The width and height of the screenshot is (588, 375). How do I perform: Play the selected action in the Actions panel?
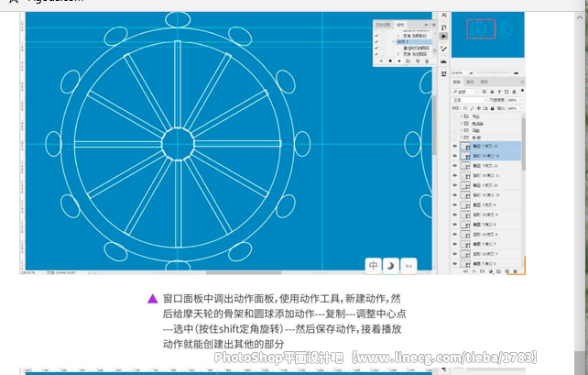(x=399, y=61)
